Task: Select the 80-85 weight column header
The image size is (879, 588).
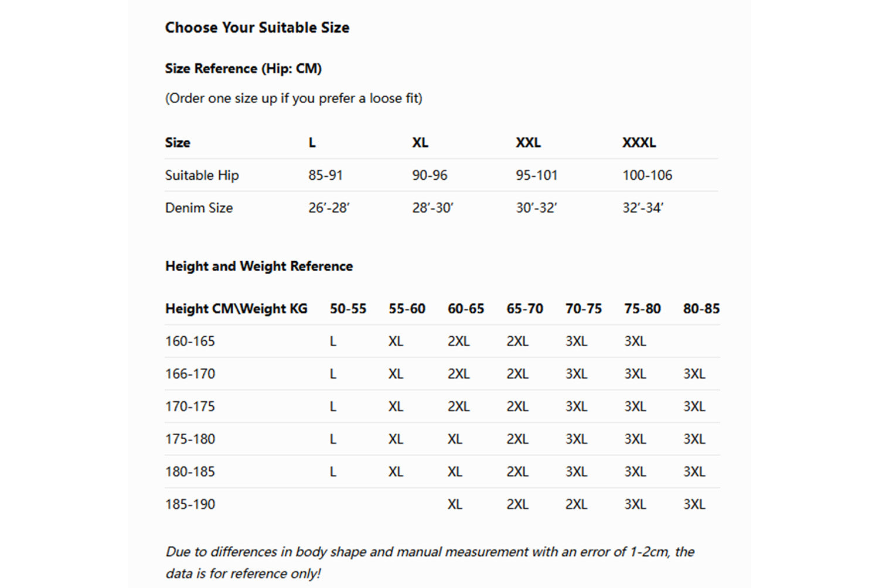Action: 701,309
